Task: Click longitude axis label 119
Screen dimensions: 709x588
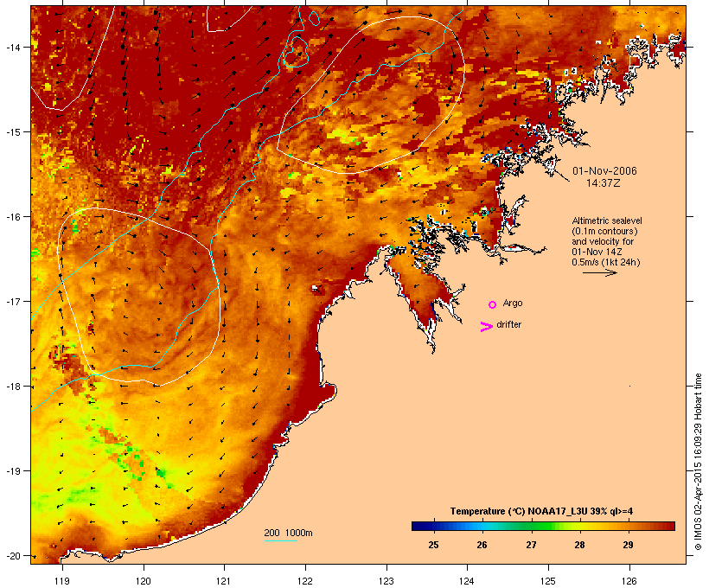Action: [62, 581]
